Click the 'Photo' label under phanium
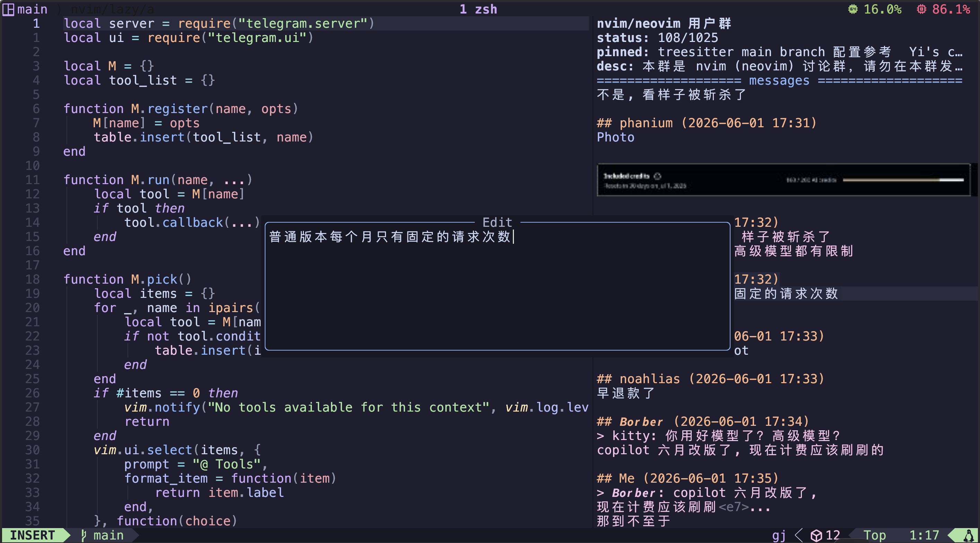Viewport: 980px width, 543px height. (615, 137)
